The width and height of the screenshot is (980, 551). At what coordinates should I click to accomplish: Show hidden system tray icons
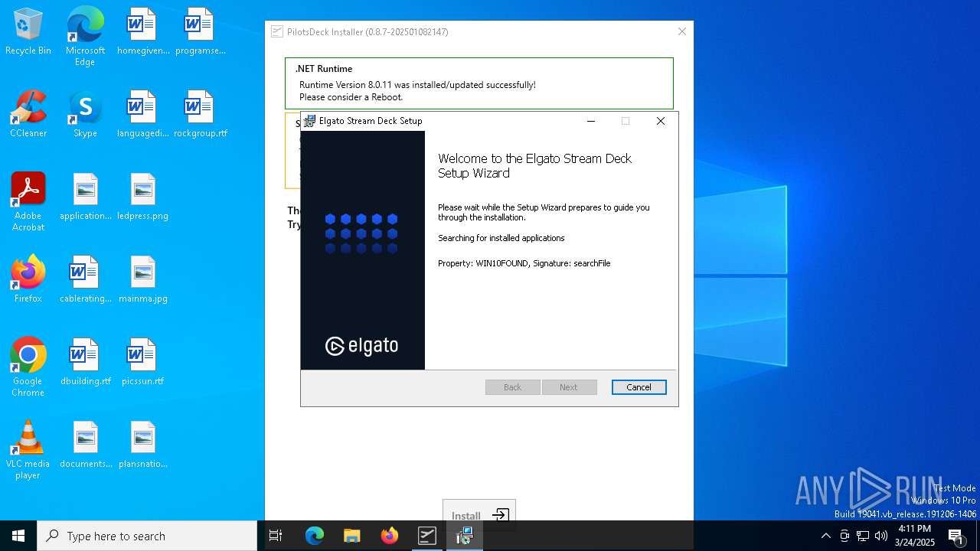[825, 536]
